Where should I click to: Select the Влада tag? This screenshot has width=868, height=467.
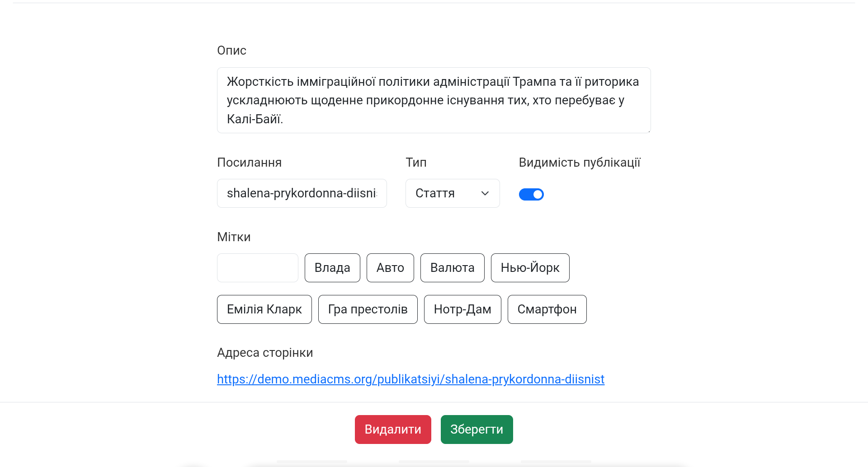point(332,268)
